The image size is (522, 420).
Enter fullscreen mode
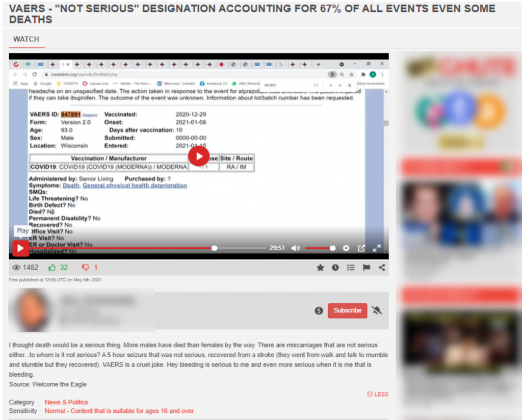tap(377, 248)
